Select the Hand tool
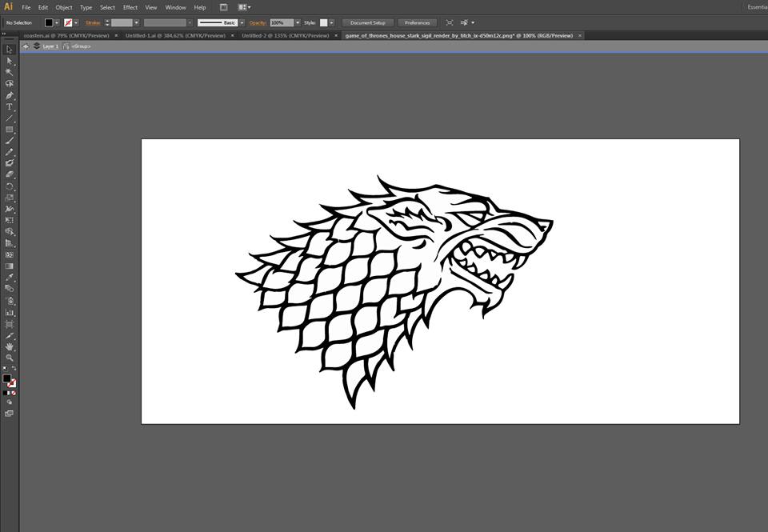The width and height of the screenshot is (768, 532). coord(10,347)
